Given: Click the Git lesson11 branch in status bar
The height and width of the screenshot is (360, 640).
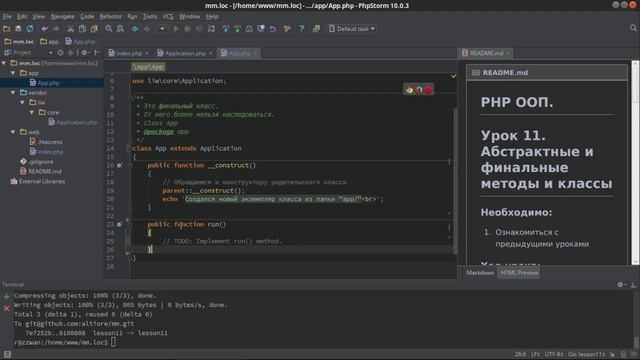Looking at the screenshot, I should tap(587, 354).
